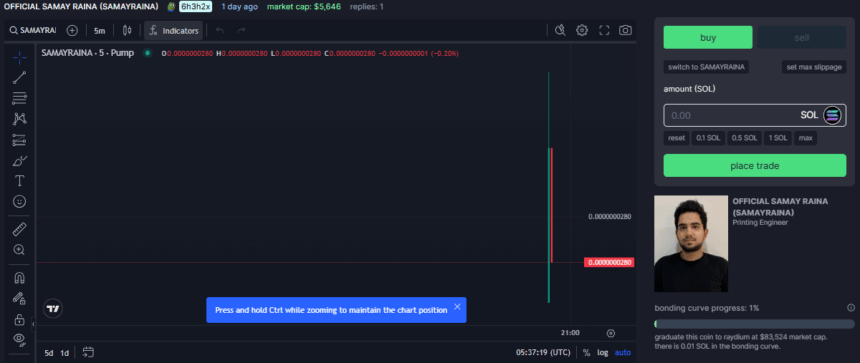Open the 5m time interval dropdown
860x363 pixels.
[99, 31]
